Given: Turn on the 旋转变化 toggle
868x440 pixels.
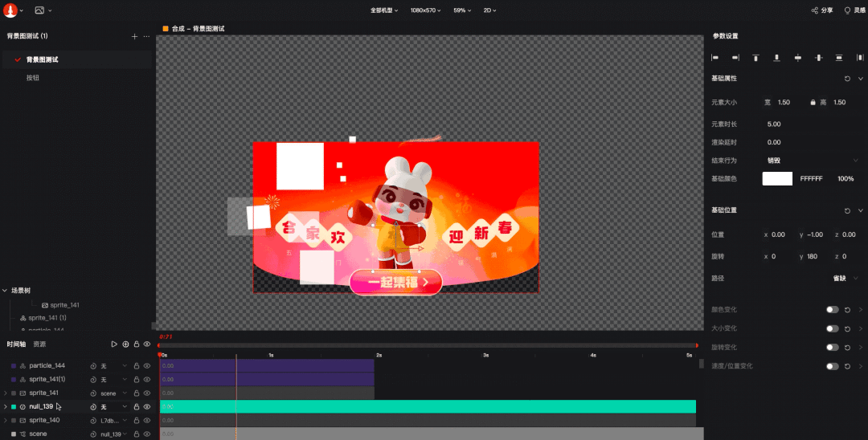Looking at the screenshot, I should pos(833,348).
